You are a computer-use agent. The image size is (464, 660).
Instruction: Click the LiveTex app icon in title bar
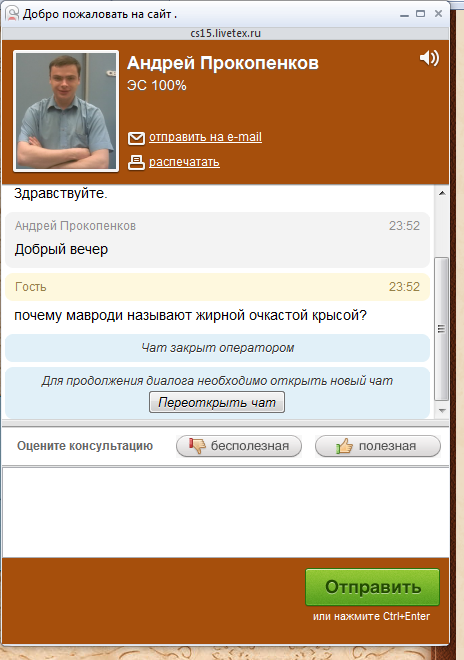[12, 13]
